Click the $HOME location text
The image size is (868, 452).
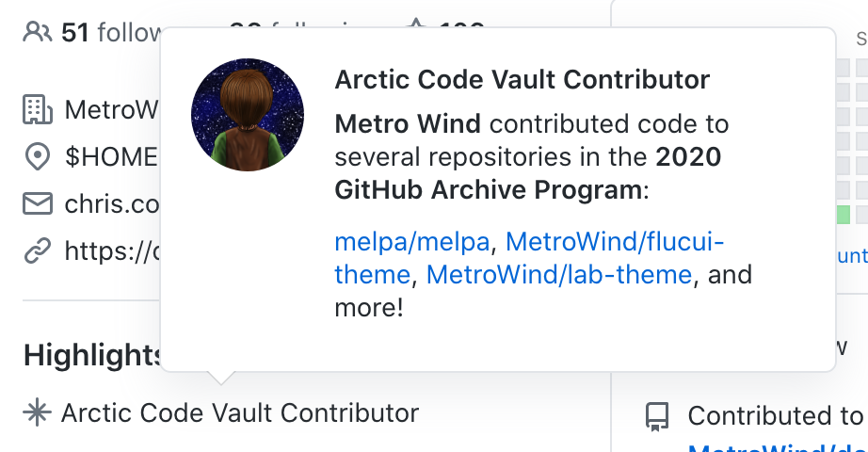click(x=111, y=156)
